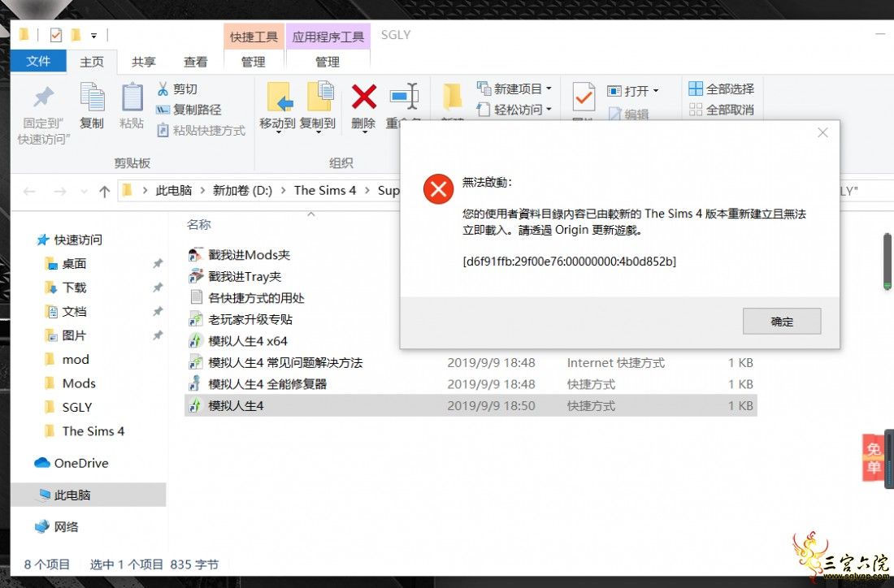Open Quick Access (快速访问) in sidebar
This screenshot has width=894, height=588.
69,240
